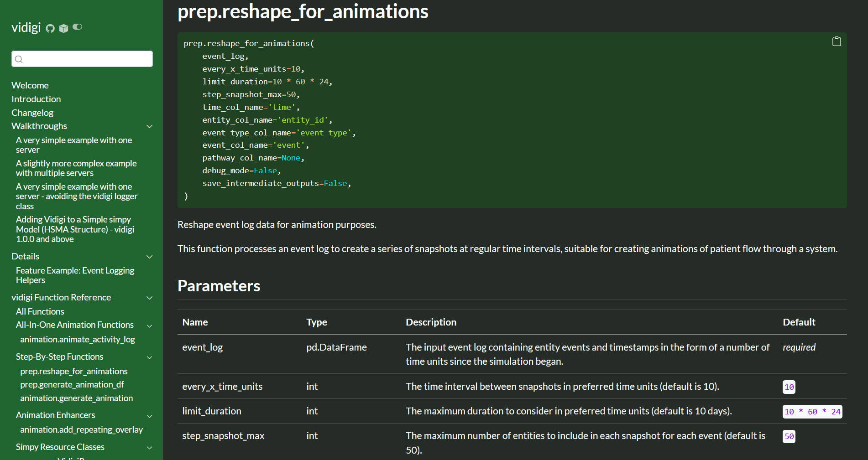Copy the code block with the clipboard icon
This screenshot has width=868, height=460.
pos(837,41)
